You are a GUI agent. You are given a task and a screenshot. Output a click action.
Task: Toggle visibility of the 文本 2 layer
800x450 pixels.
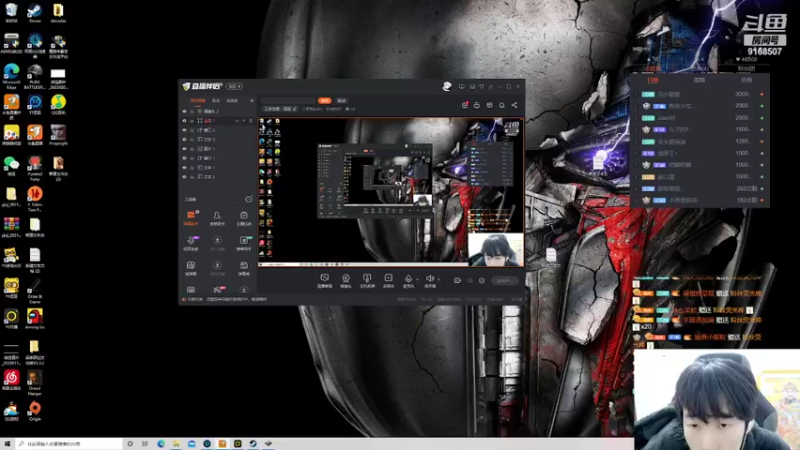[184, 177]
